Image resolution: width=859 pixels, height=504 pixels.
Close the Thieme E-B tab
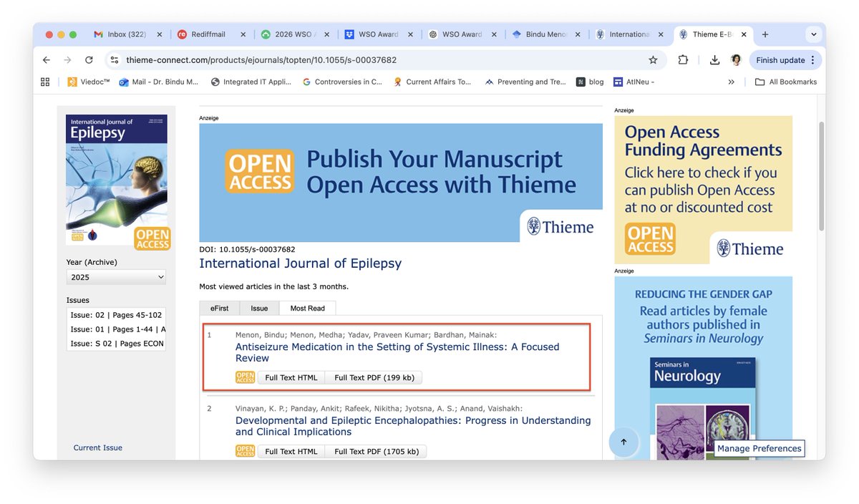coord(744,34)
